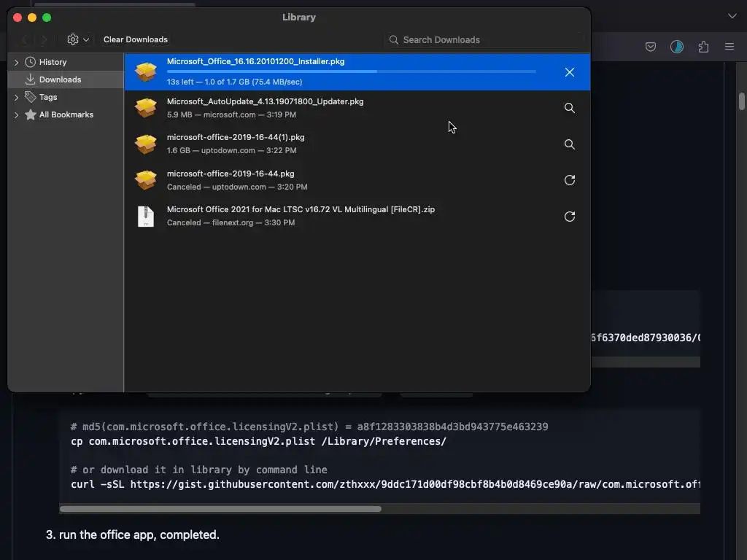Click the AutoUpdate updater package icon

tap(146, 108)
